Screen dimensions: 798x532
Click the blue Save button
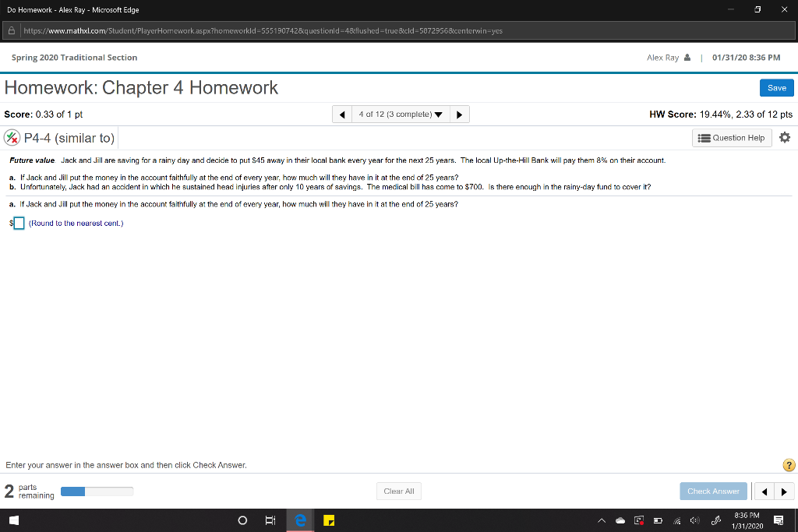click(776, 88)
